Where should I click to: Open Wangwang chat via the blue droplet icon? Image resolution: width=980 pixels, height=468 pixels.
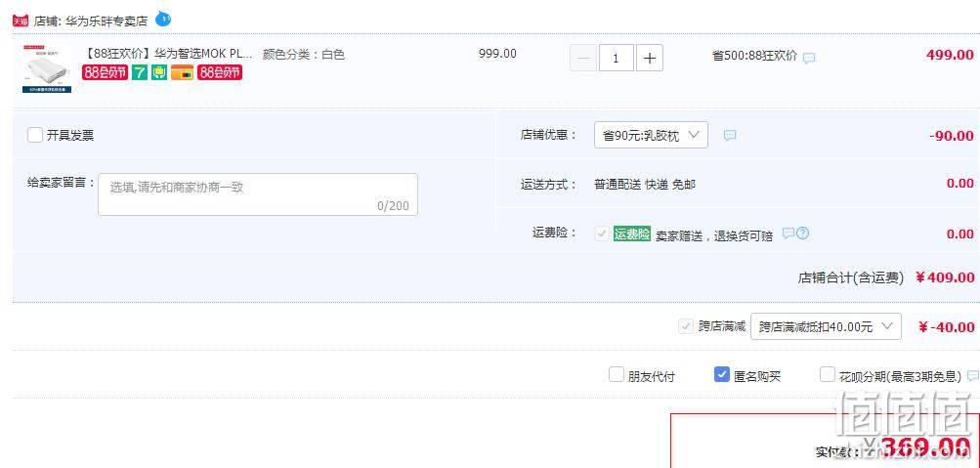[163, 19]
